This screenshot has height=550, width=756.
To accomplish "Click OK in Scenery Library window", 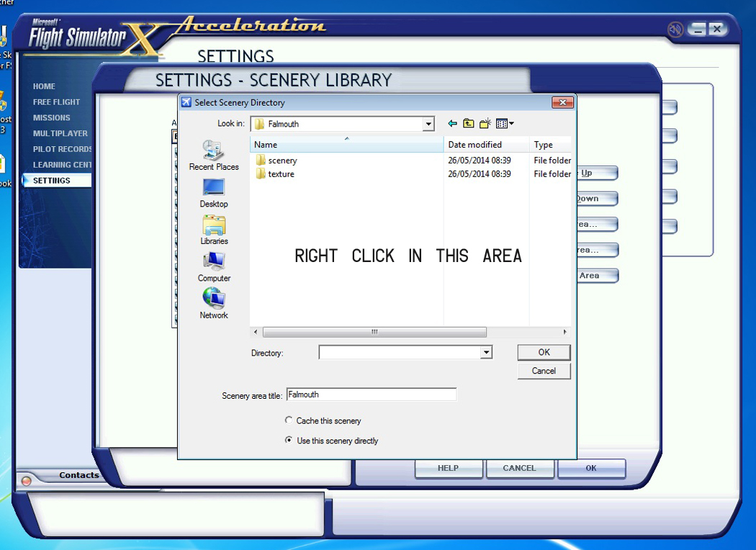I will [x=591, y=468].
